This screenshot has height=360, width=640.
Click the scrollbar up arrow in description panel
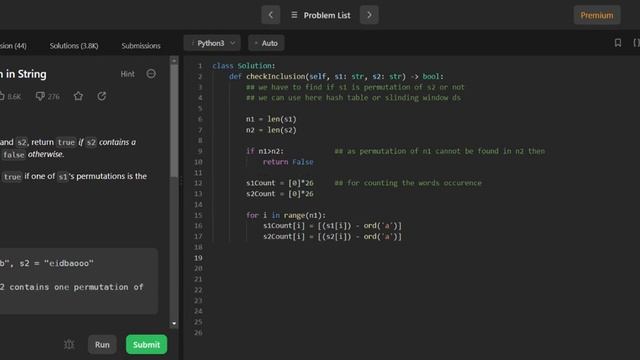click(x=174, y=60)
